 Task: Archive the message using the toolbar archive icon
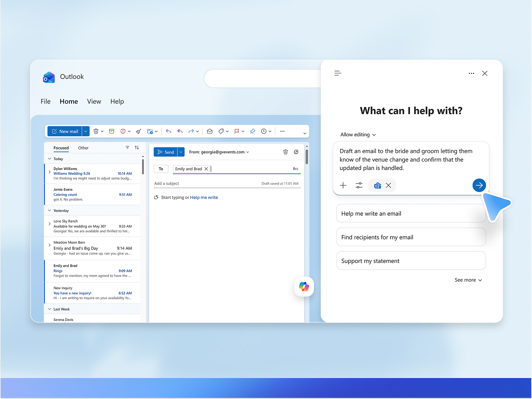pos(111,131)
